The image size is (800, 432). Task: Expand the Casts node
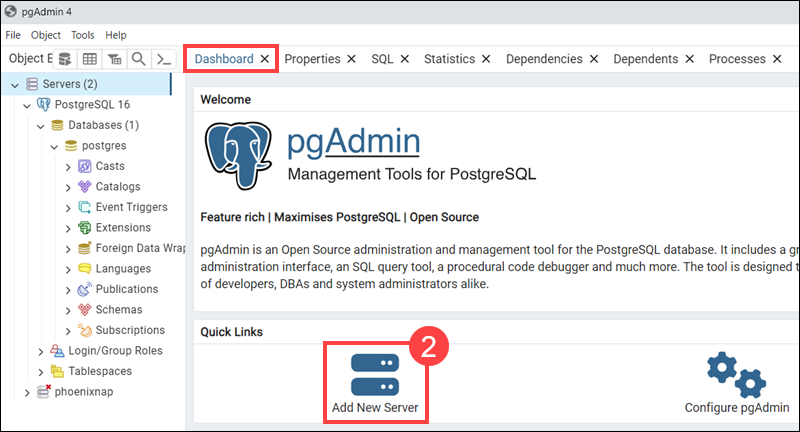[68, 167]
